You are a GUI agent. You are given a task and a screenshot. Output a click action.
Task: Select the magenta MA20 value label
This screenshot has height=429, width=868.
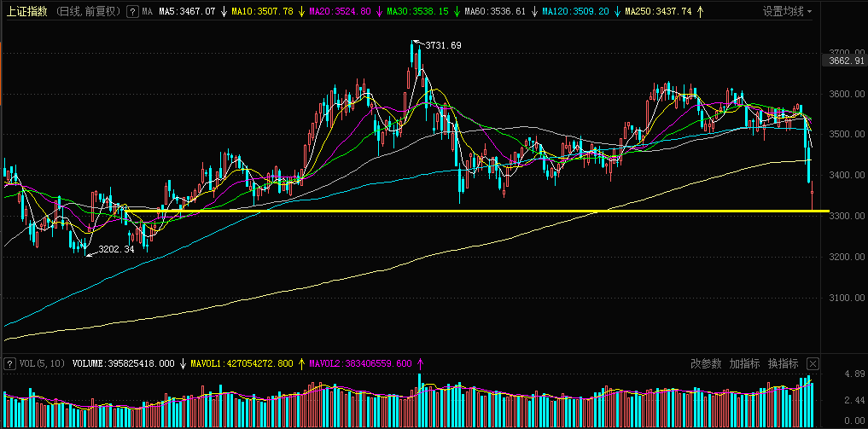coord(340,12)
